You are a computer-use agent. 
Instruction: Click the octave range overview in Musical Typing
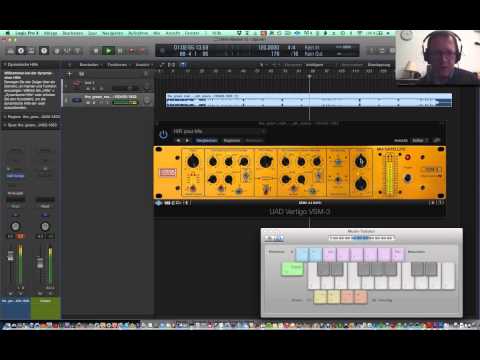coord(361,238)
